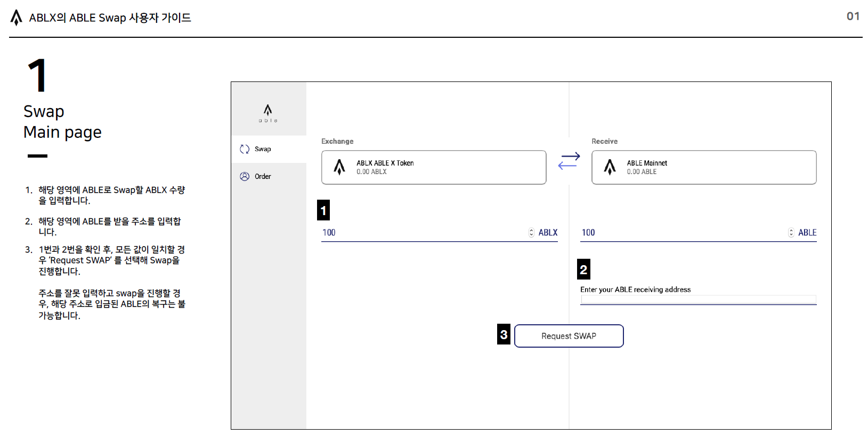Click the black number 1 marker
868x435 pixels.
[x=323, y=210]
